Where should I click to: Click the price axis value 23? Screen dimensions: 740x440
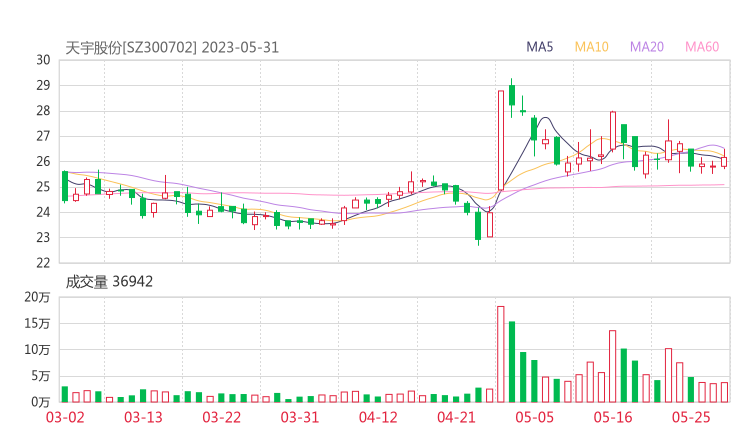tap(43, 237)
